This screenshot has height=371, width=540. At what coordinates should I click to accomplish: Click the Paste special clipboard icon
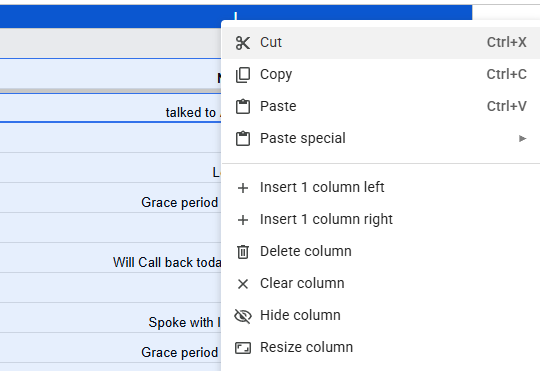pyautogui.click(x=243, y=138)
